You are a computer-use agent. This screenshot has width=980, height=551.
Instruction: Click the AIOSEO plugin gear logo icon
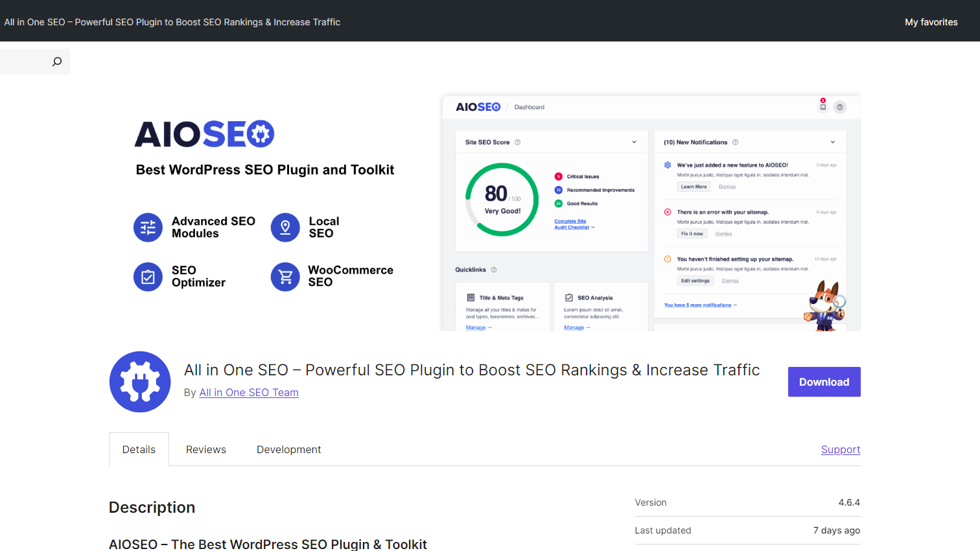[x=140, y=382]
